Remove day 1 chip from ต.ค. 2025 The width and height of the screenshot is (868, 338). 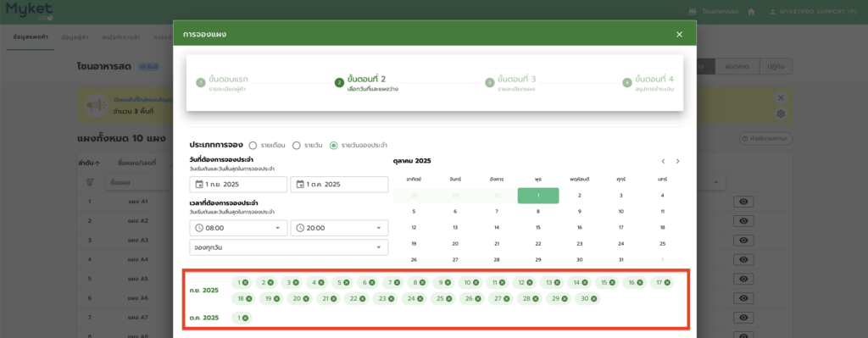pyautogui.click(x=245, y=318)
